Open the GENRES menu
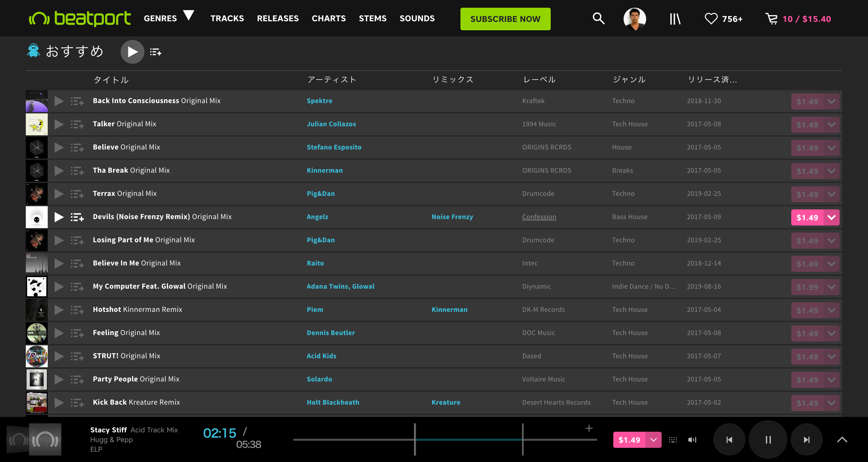Image resolution: width=868 pixels, height=462 pixels. [x=160, y=18]
